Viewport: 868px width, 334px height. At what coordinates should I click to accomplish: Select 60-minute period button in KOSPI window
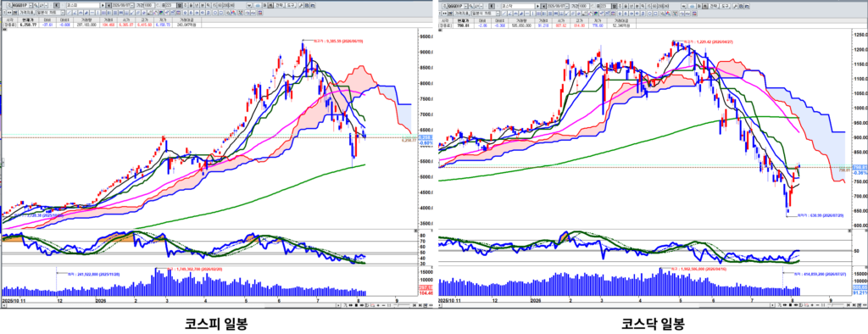220,5
